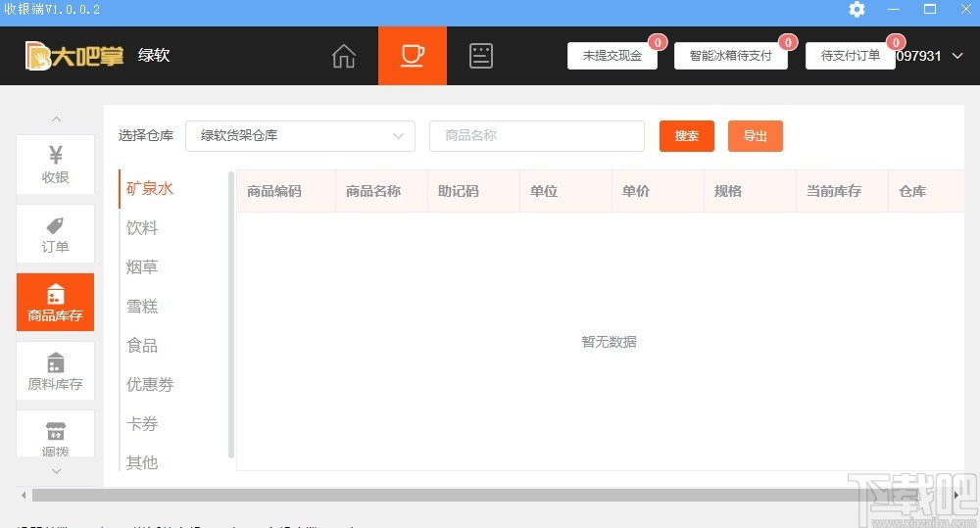Open the settings gear icon

pyautogui.click(x=857, y=10)
